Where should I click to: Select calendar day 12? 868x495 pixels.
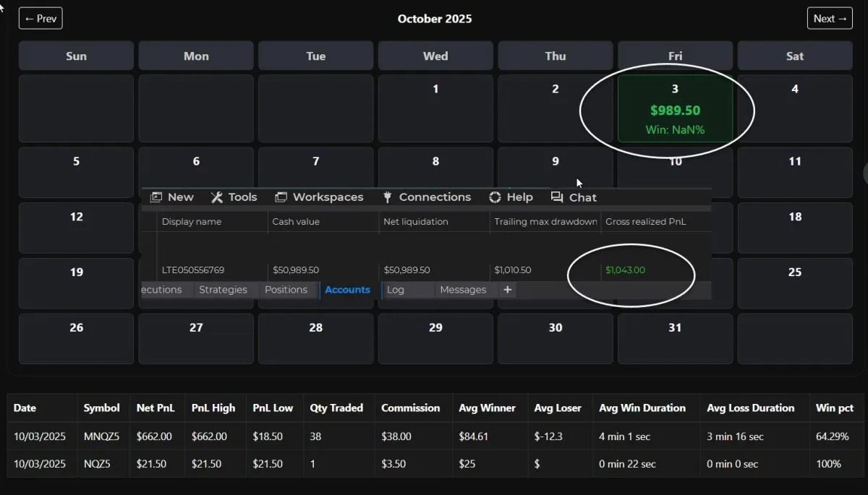tap(76, 228)
